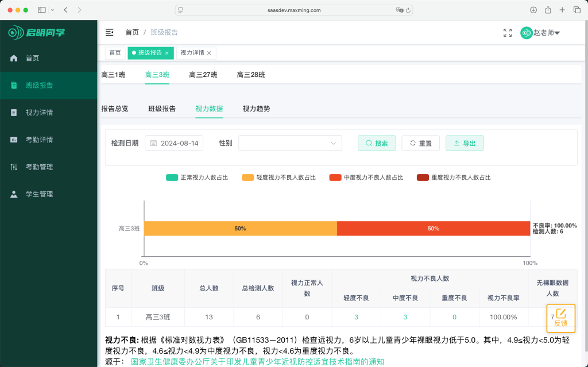The width and height of the screenshot is (588, 367).
Task: Open the 国家卫生健康委办公厅 guideline link
Action: [257, 361]
